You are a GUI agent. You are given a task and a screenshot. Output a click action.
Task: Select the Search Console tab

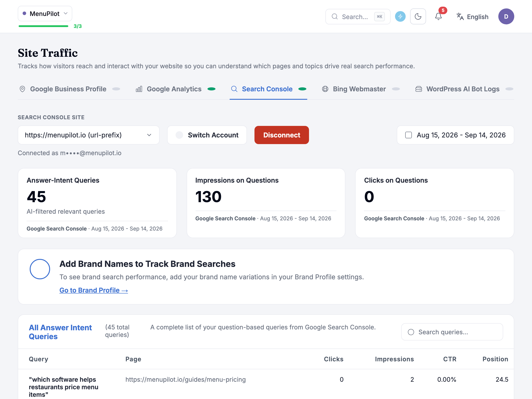[x=268, y=89]
